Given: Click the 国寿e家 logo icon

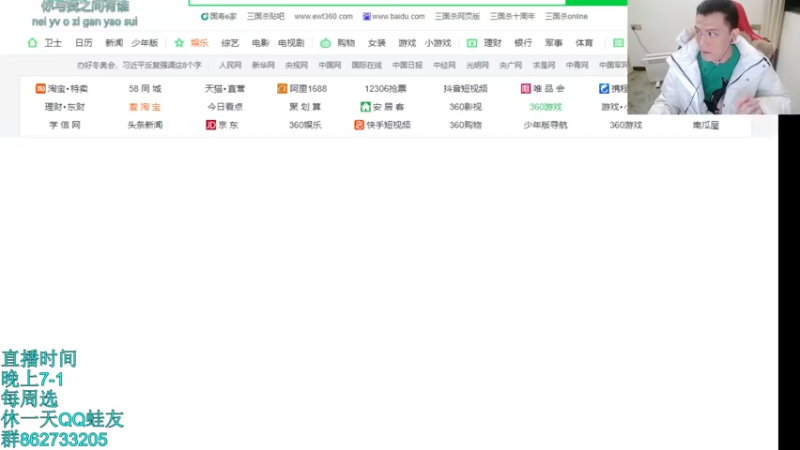Looking at the screenshot, I should point(204,16).
